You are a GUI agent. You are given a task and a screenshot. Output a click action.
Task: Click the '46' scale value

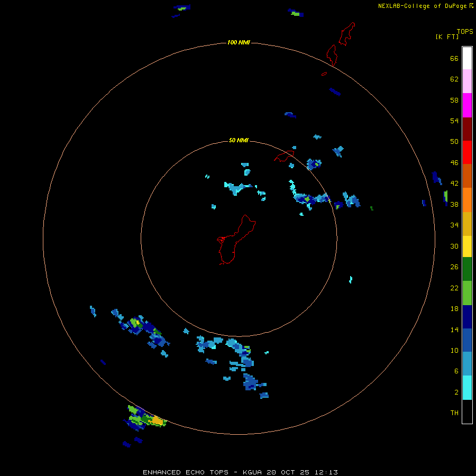(x=454, y=163)
